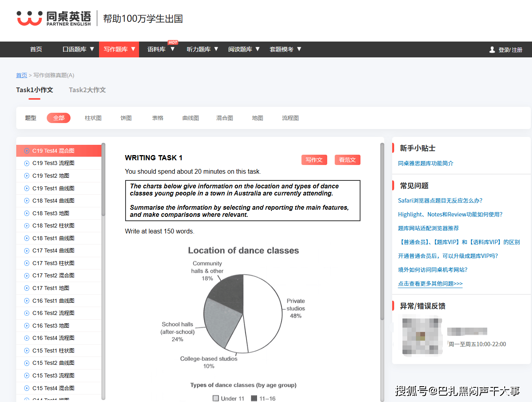The width and height of the screenshot is (532, 402).
Task: Click the 写作文 button
Action: pos(314,160)
